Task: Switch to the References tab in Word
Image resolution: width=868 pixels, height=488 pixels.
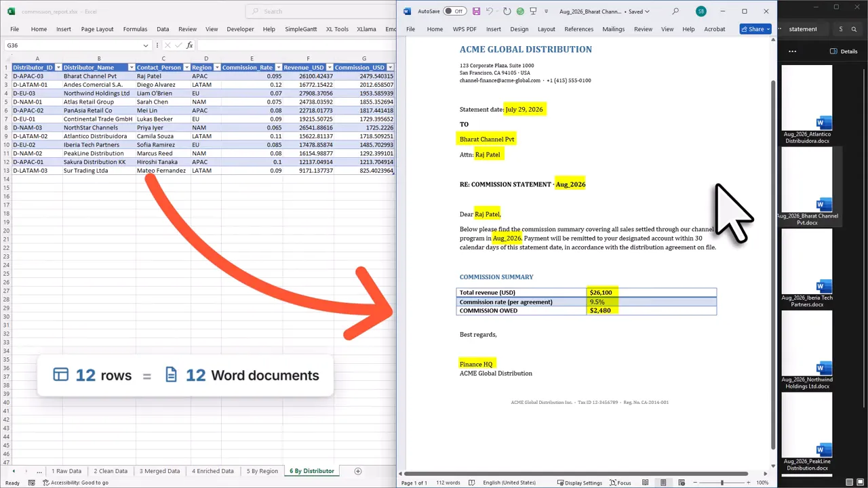Action: pyautogui.click(x=579, y=29)
